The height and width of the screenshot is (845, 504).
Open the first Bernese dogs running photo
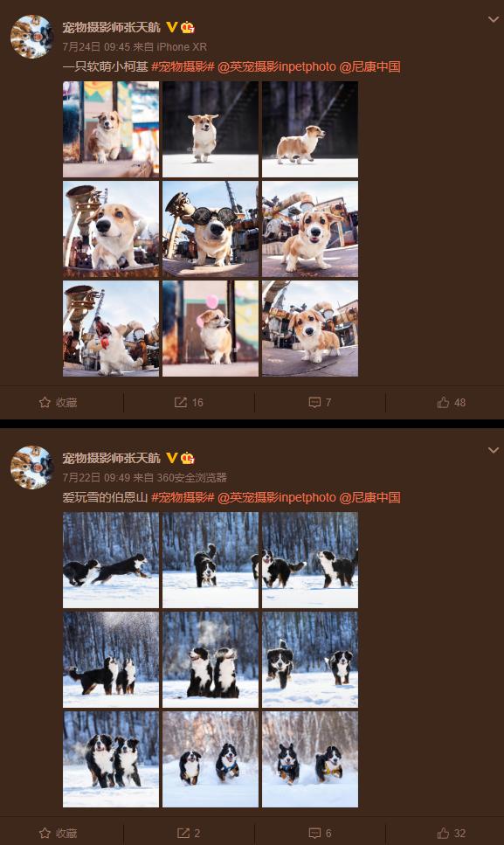111,560
